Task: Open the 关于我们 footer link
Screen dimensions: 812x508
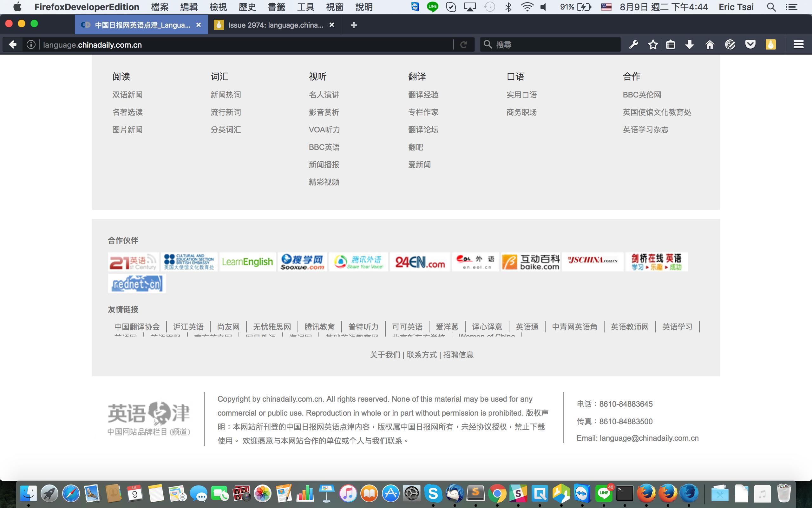Action: (x=385, y=355)
